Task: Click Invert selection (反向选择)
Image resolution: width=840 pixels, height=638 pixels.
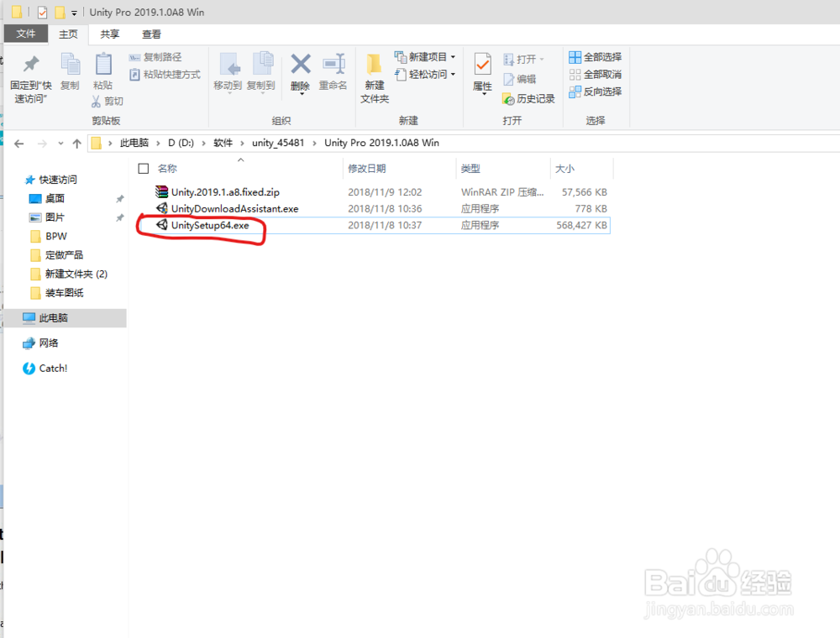Action: (x=596, y=92)
